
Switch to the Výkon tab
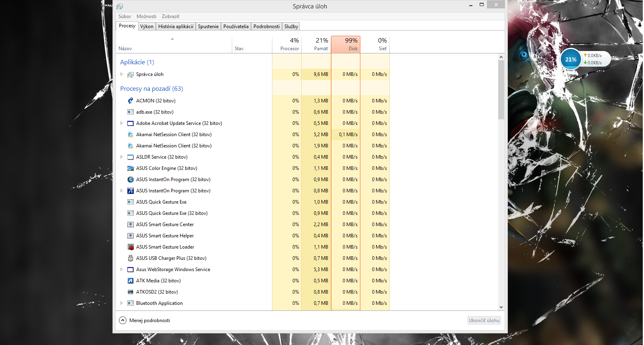(x=147, y=27)
